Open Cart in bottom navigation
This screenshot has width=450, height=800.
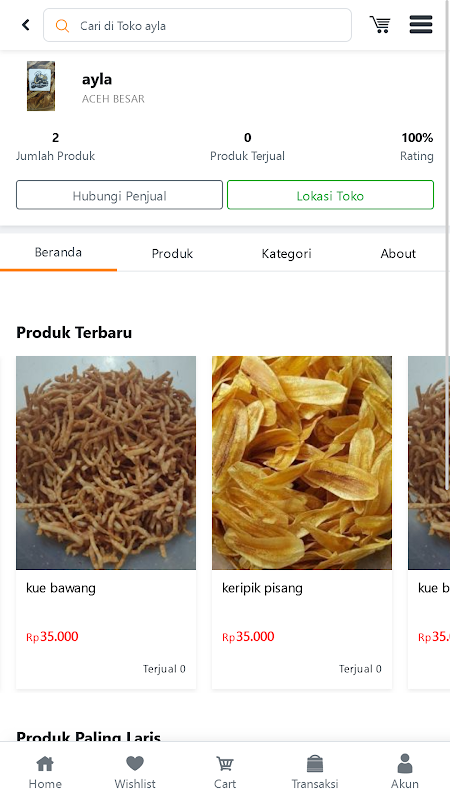coord(225,772)
